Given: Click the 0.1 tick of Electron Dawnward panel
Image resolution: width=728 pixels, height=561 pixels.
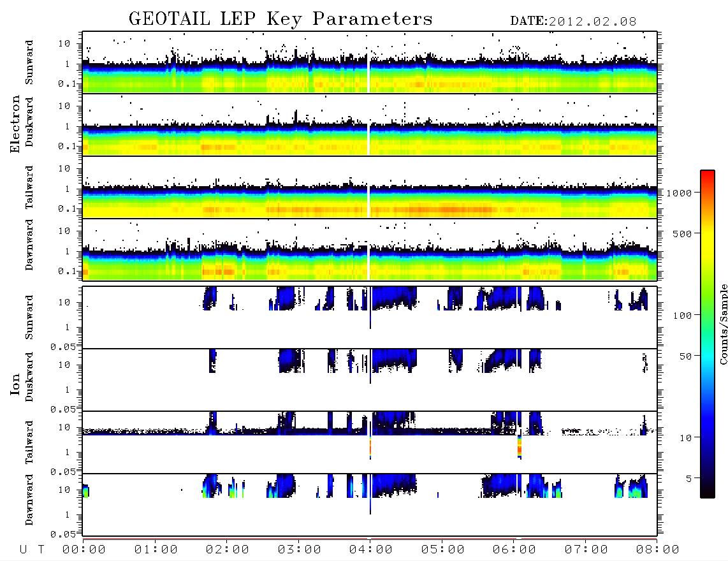Looking at the screenshot, I should click(x=69, y=271).
